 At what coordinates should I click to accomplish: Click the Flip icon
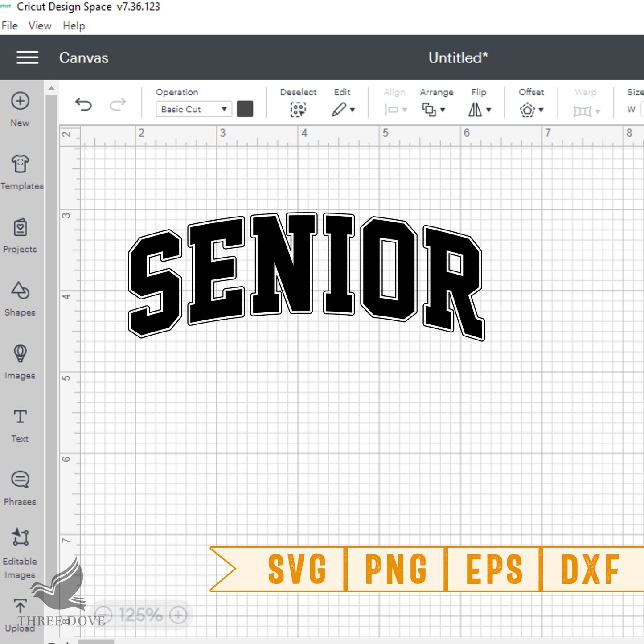475,109
